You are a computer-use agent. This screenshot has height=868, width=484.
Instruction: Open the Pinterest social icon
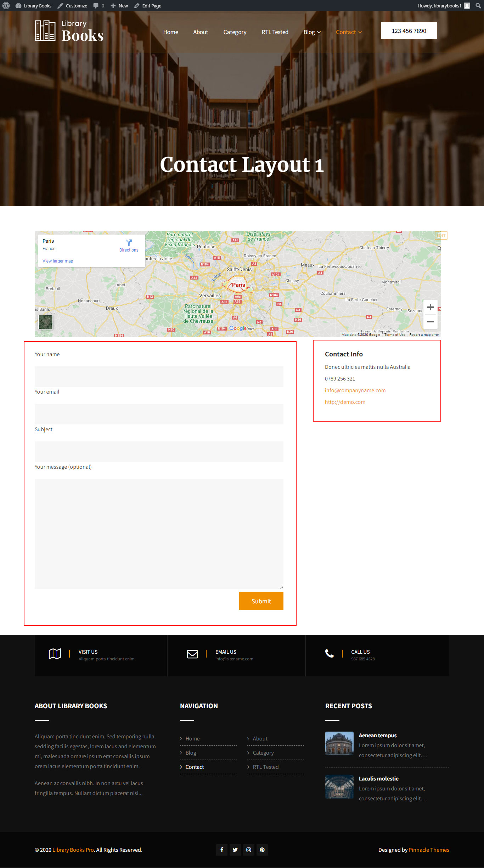pos(262,850)
